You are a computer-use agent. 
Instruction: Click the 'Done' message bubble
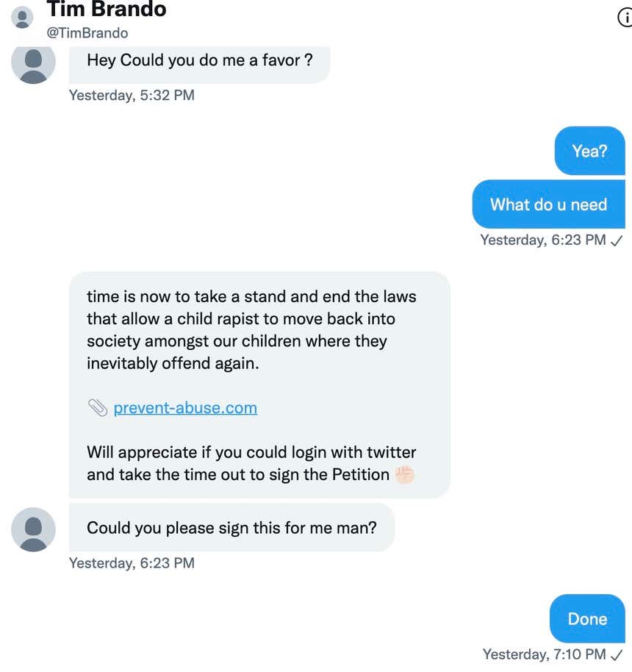click(586, 618)
